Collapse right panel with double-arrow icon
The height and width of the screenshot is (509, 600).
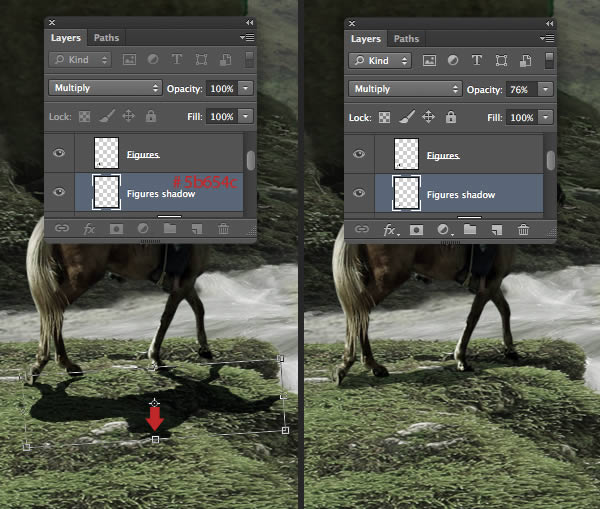[x=549, y=23]
